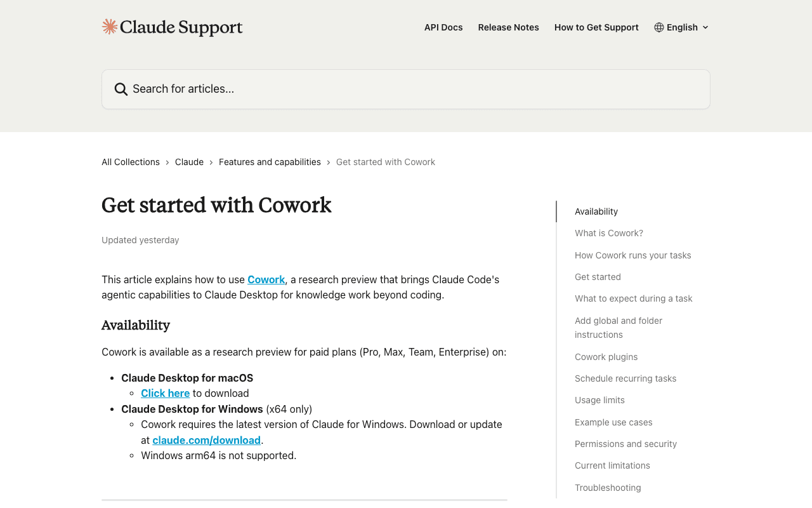Go to All Collections breadcrumb
The height and width of the screenshot is (508, 812).
[x=130, y=161]
